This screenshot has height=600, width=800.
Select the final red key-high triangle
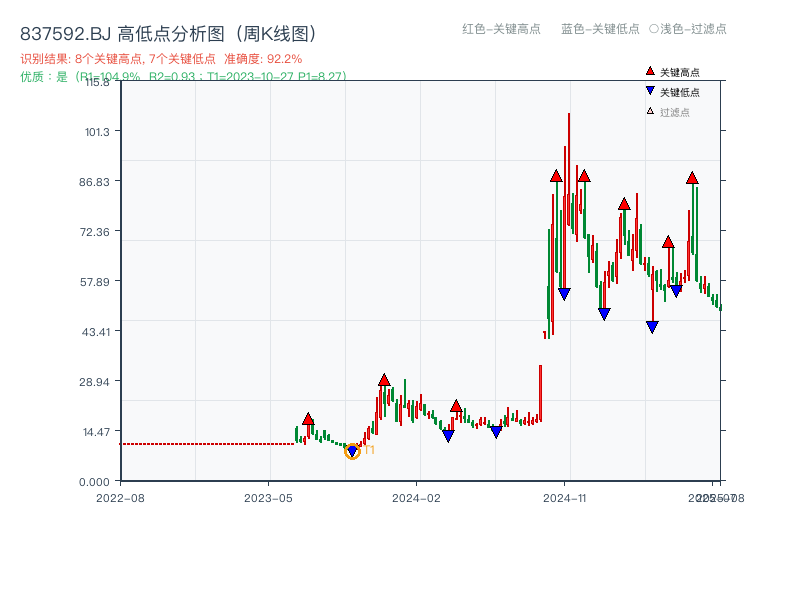pos(692,178)
